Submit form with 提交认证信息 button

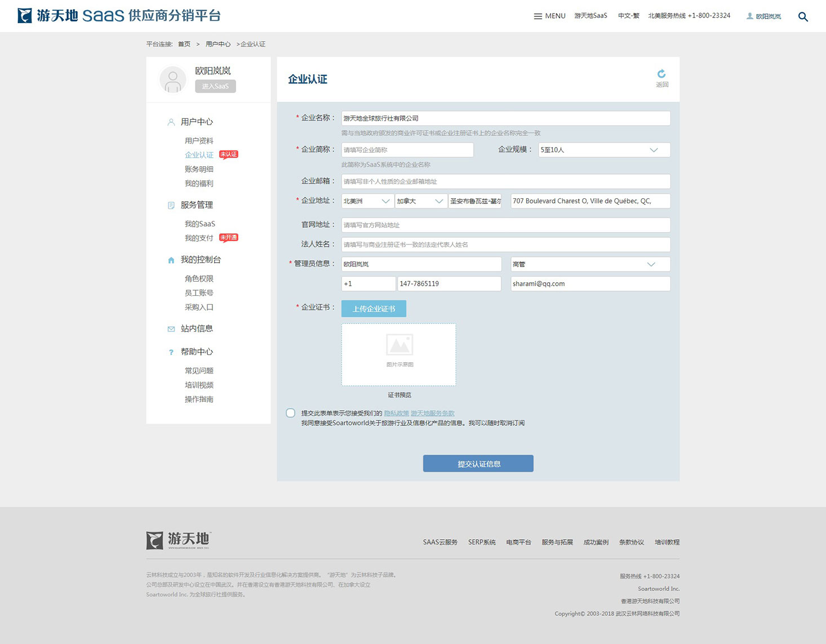(478, 464)
